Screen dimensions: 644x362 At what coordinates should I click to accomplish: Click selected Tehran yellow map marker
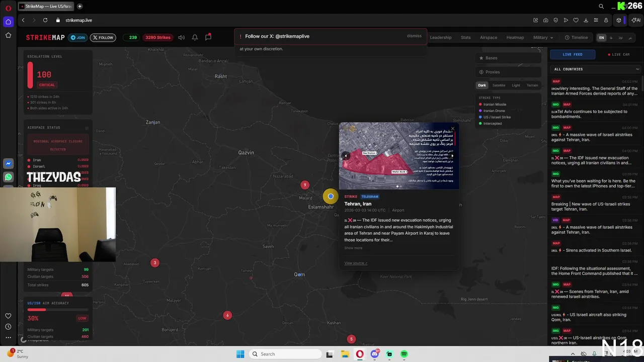point(331,196)
